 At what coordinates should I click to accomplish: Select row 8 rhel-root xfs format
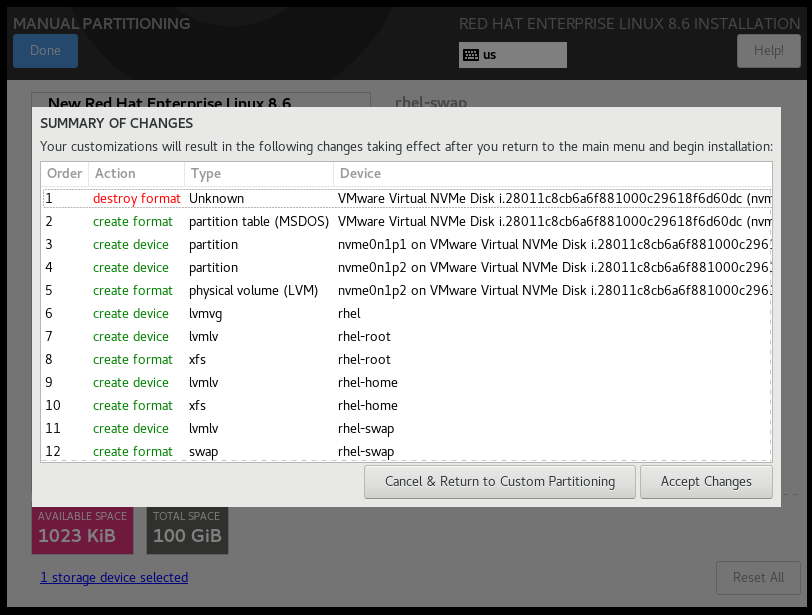tap(407, 360)
